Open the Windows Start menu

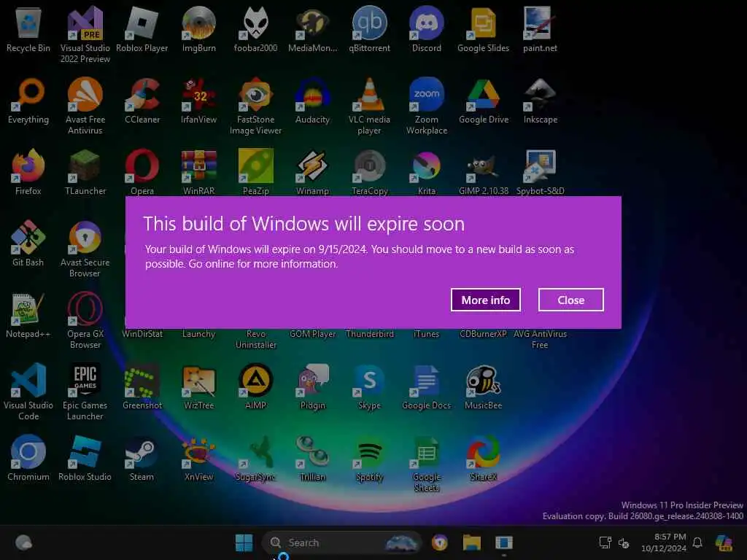coord(244,542)
